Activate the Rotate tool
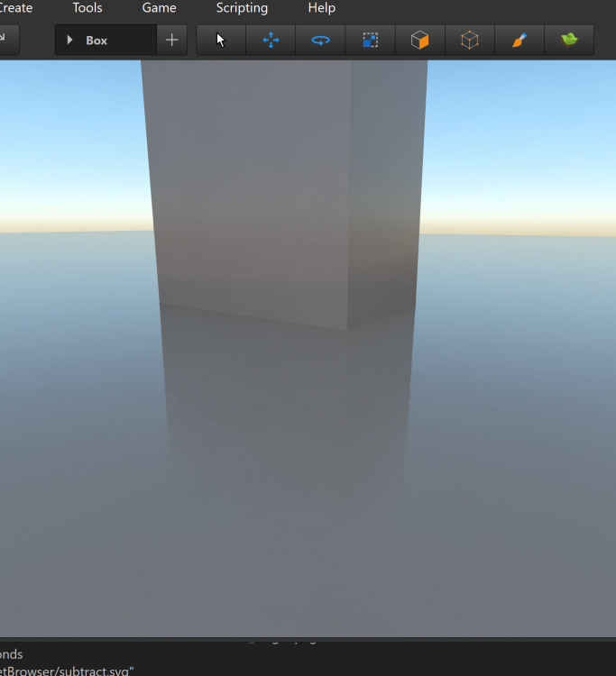Screen dimensions: 616x676 coord(320,40)
